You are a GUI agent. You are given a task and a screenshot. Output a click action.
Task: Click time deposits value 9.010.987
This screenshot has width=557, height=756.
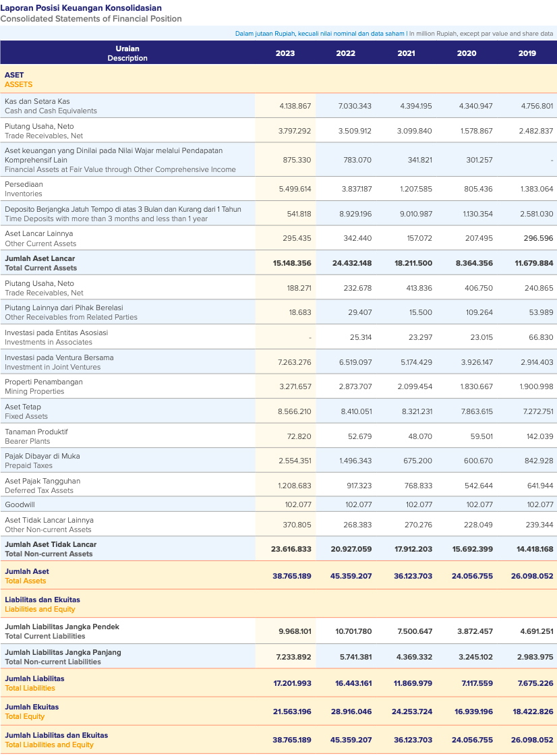pos(416,214)
